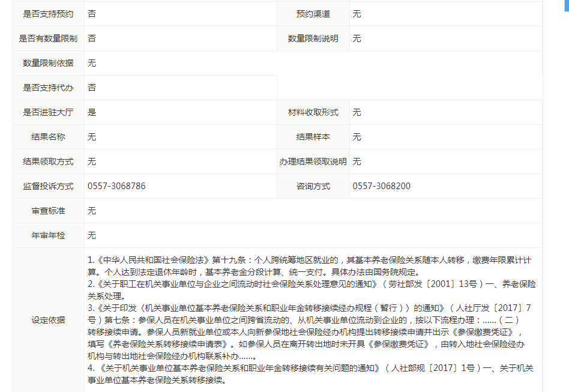
Task: Click the 是否支持预约 label cell
Action: [48, 14]
